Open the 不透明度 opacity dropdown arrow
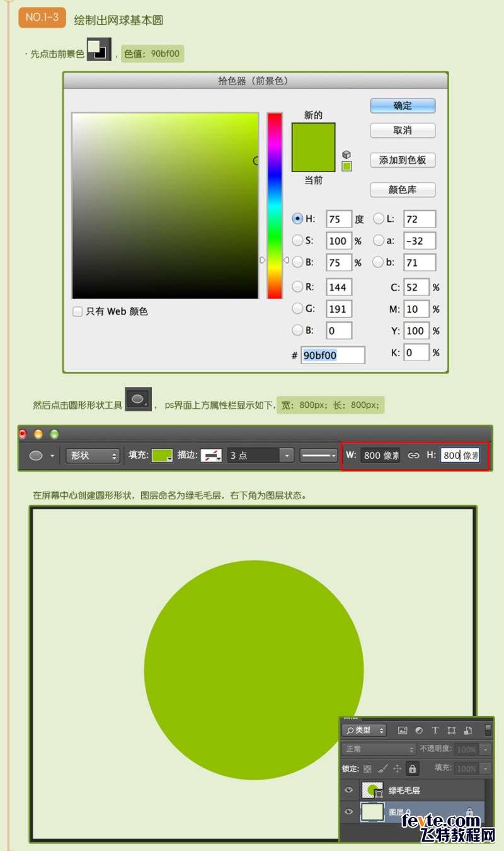This screenshot has height=851, width=504. point(485,750)
